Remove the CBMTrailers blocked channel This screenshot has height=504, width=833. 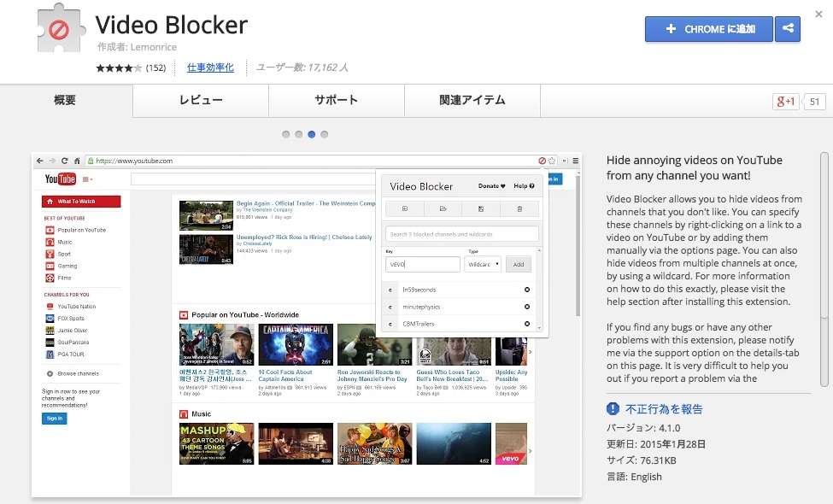click(527, 324)
